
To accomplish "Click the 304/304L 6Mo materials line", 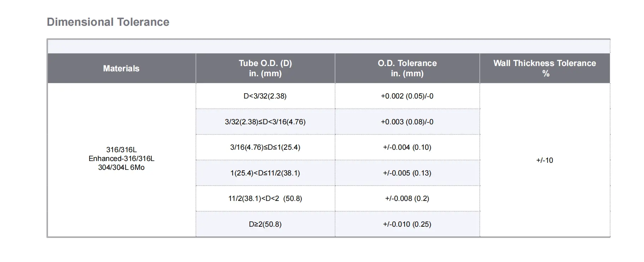I will click(x=121, y=167).
